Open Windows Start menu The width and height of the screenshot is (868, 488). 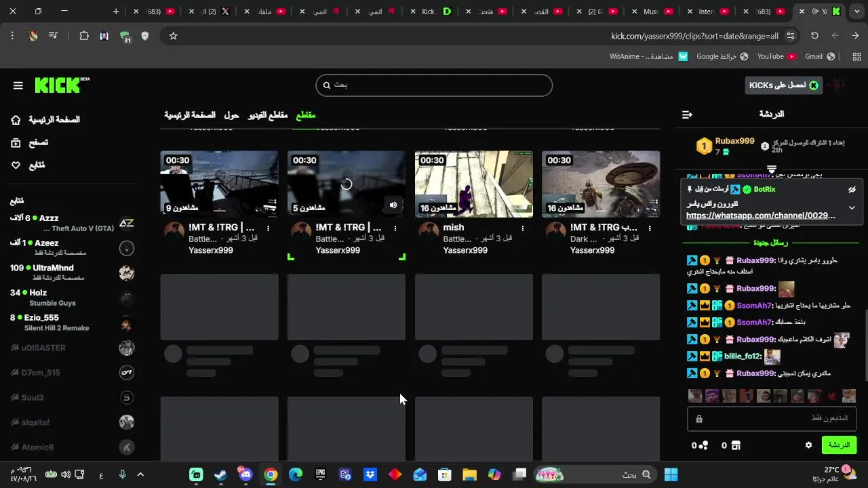(671, 474)
